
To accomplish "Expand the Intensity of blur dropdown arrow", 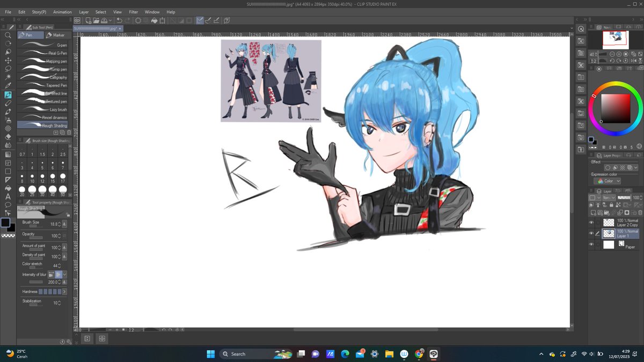I will point(65,275).
